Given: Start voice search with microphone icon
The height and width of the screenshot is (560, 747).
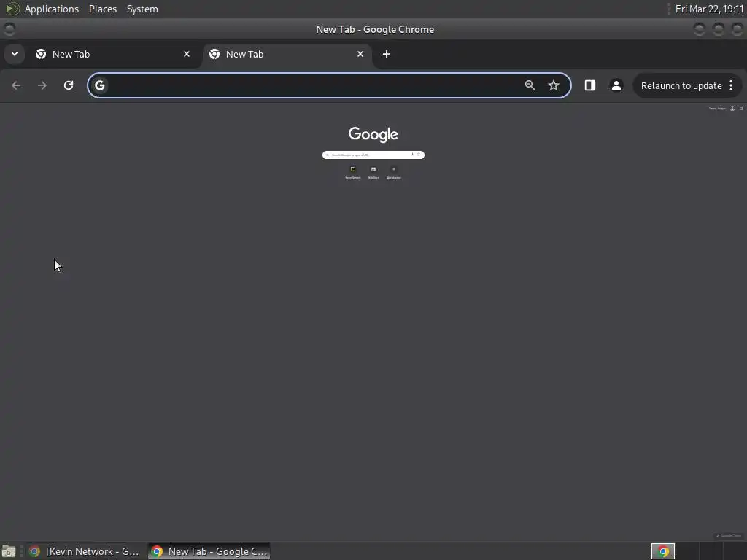Looking at the screenshot, I should coord(413,155).
